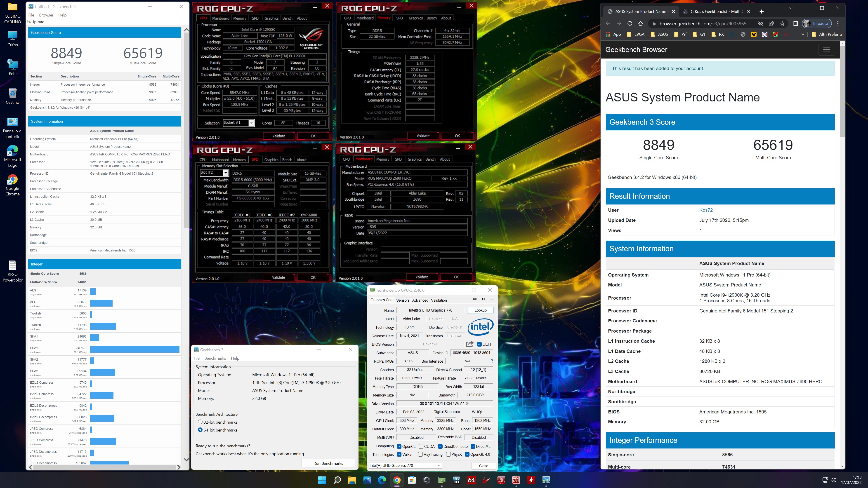This screenshot has width=868, height=488.
Task: Open the ASUS bookmarks folder
Action: [x=659, y=34]
